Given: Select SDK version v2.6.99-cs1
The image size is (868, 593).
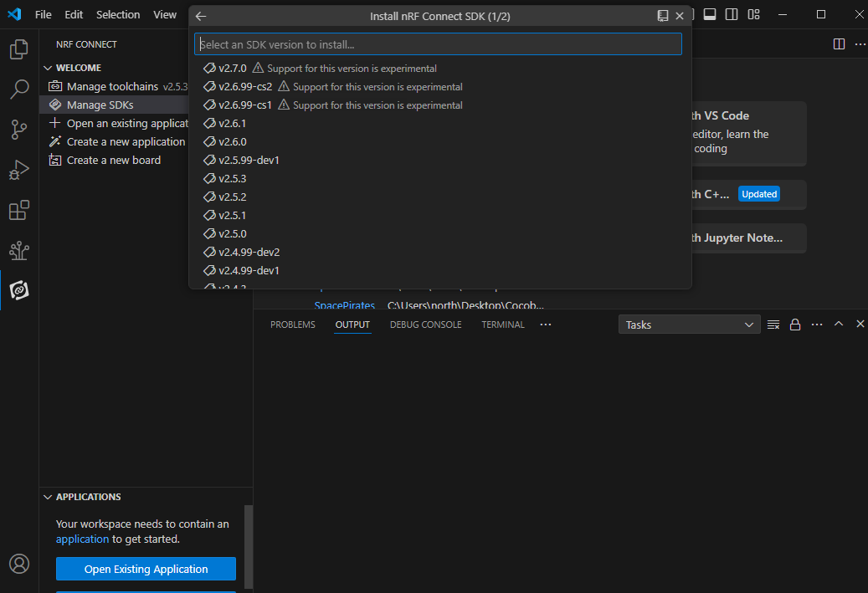Looking at the screenshot, I should (440, 105).
